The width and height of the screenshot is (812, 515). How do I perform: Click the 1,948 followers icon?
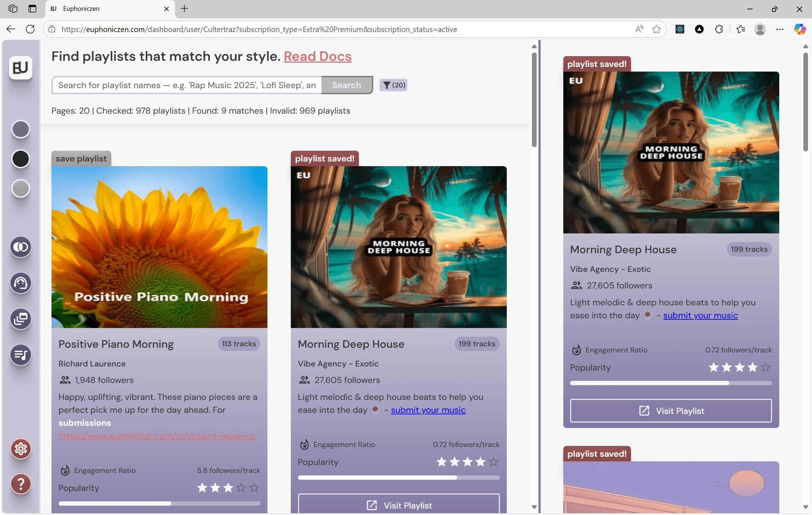point(65,380)
